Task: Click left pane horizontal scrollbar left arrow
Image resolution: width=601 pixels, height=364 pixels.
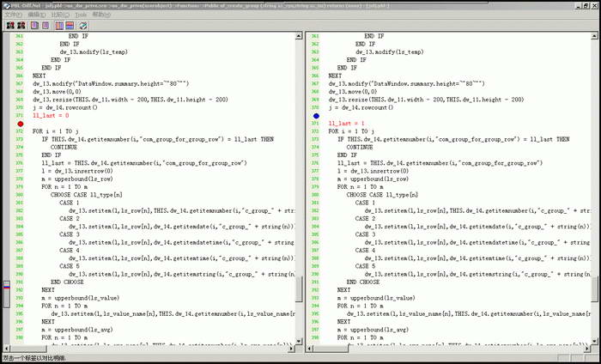Action: tap(7, 349)
